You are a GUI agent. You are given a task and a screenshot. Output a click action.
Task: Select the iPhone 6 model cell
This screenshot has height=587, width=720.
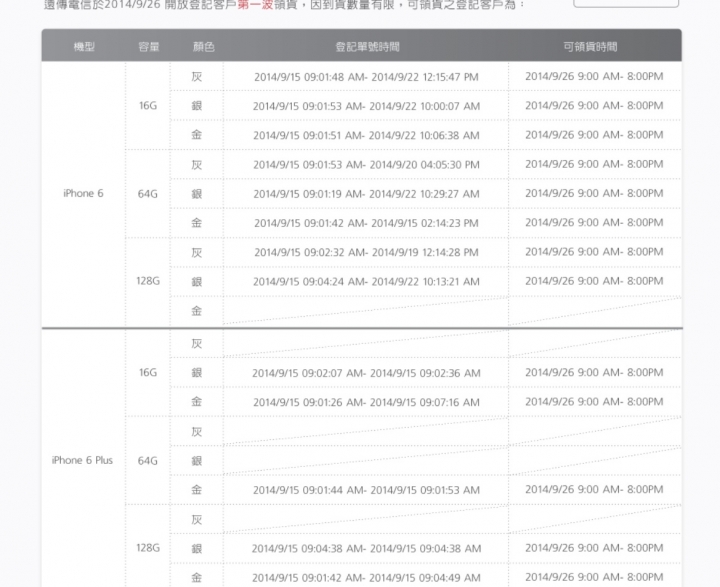pyautogui.click(x=83, y=193)
